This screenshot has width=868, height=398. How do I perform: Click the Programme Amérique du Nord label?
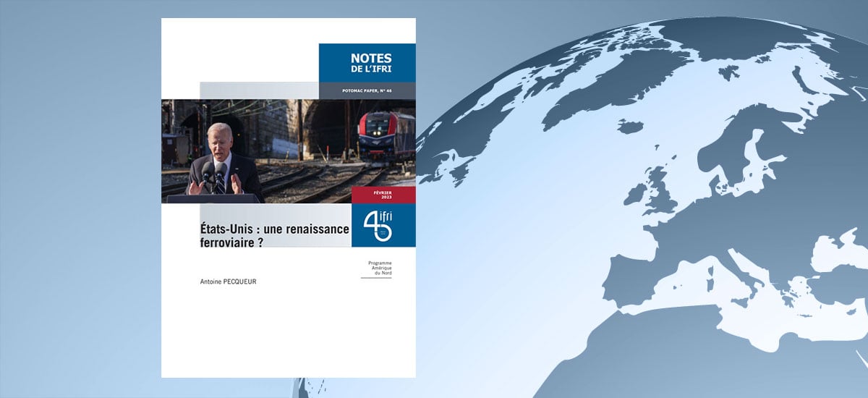(x=375, y=266)
